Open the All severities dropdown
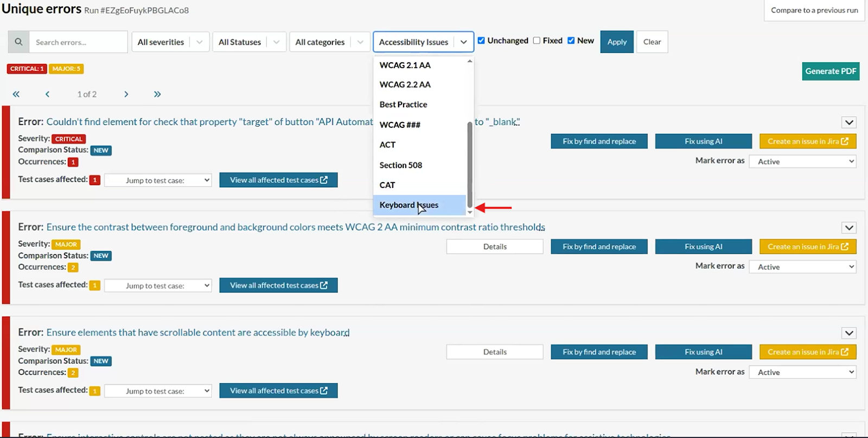Viewport: 868px width, 438px height. click(170, 42)
